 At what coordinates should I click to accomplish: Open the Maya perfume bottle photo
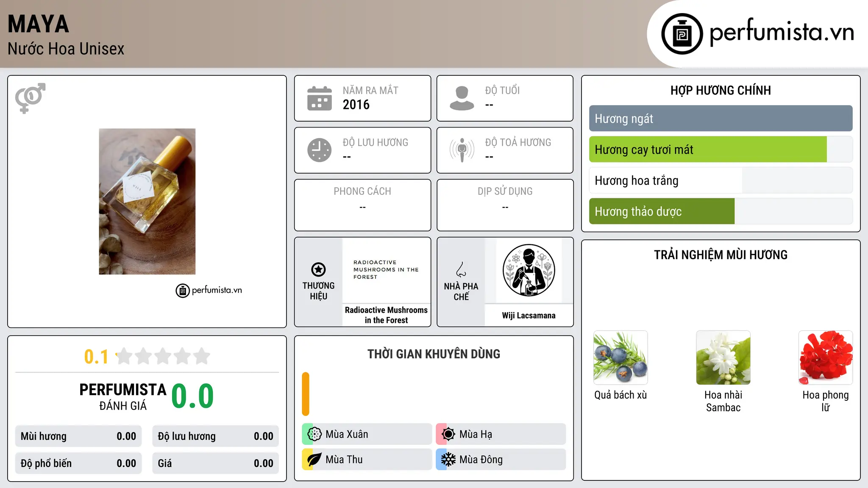pyautogui.click(x=147, y=202)
